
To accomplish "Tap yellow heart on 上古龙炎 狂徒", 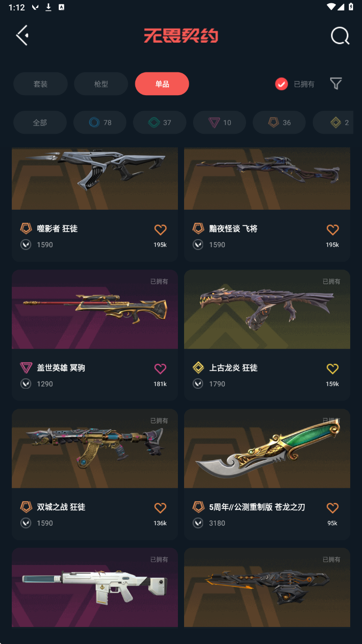I will [x=333, y=368].
